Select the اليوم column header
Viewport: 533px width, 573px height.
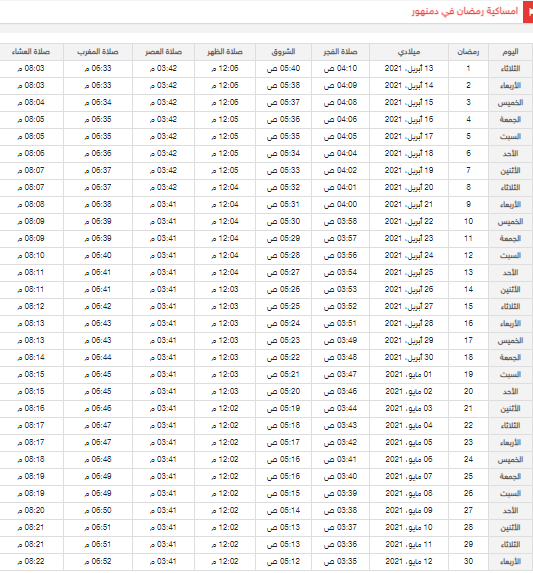pos(510,52)
